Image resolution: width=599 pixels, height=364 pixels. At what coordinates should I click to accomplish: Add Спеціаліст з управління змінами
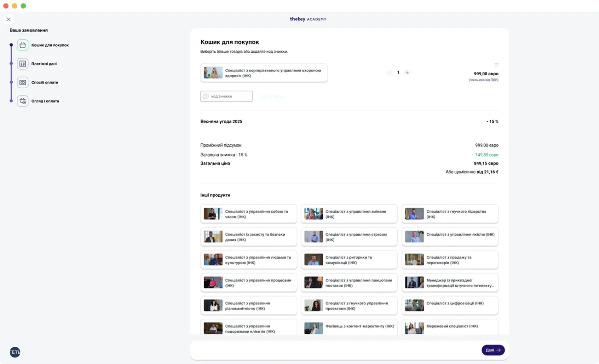coord(349,214)
